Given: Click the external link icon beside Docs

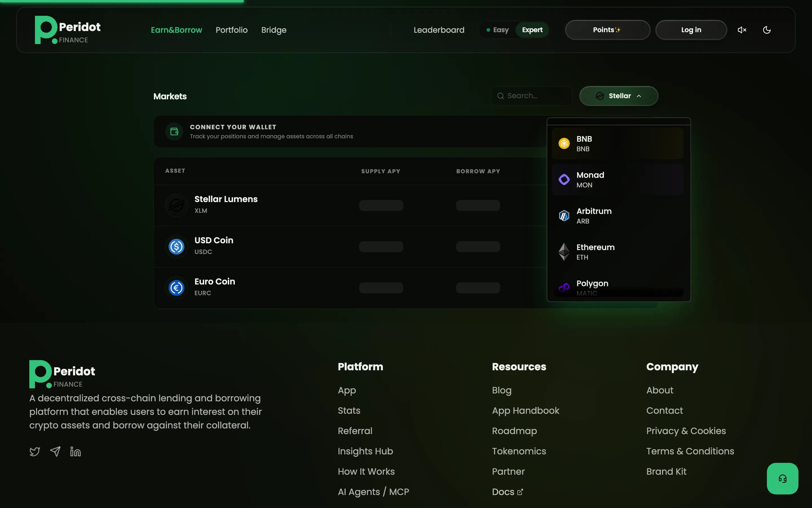Looking at the screenshot, I should click(520, 492).
